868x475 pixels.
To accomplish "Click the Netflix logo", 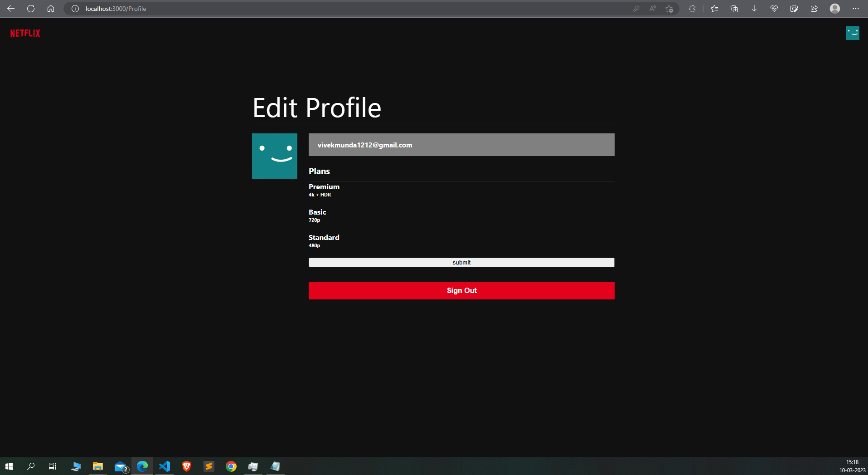I will [25, 33].
